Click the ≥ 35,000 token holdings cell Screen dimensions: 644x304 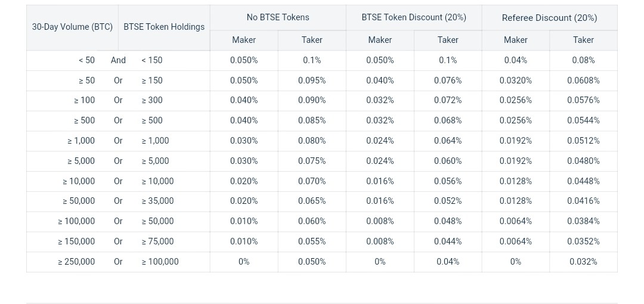pyautogui.click(x=157, y=201)
